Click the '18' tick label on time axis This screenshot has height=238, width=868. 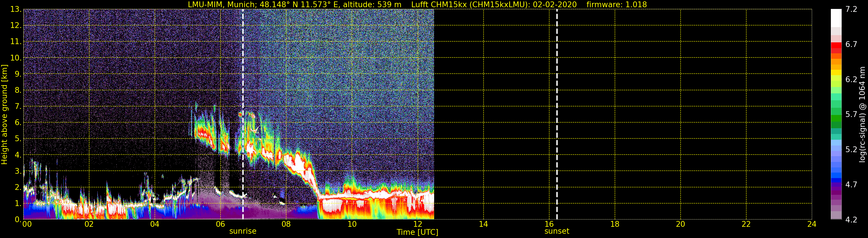(614, 224)
